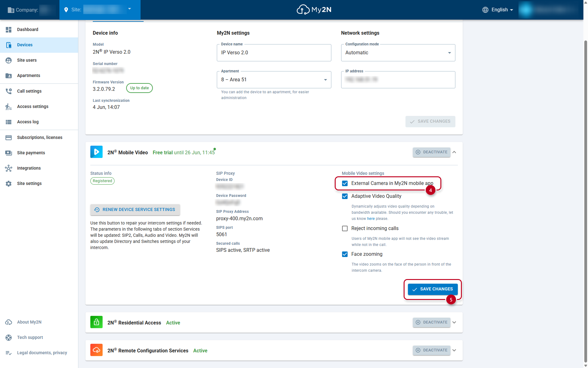
Task: Click the Mobile Video service icon
Action: coord(96,152)
